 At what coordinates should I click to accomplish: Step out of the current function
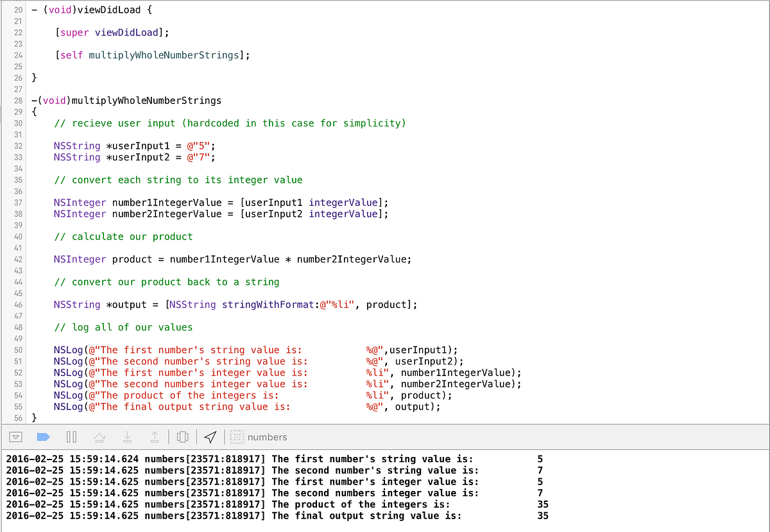[x=155, y=437]
